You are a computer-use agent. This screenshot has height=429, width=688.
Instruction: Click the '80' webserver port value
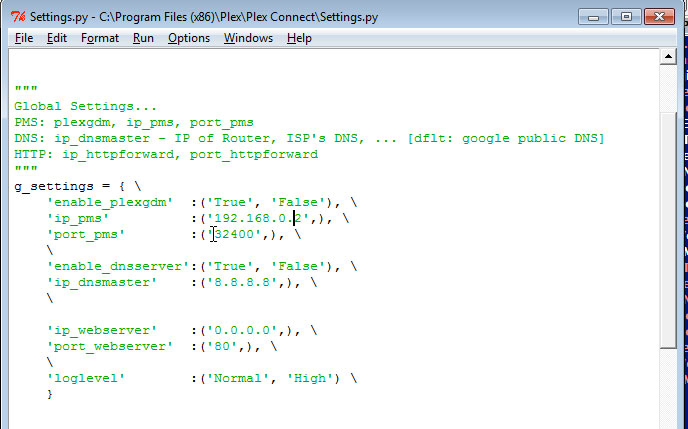pos(222,346)
